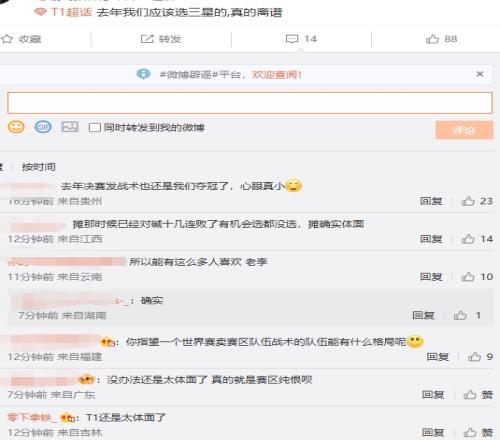Like the 江西 comment with 14 likes
Image resolution: width=500 pixels, height=440 pixels.
point(468,239)
